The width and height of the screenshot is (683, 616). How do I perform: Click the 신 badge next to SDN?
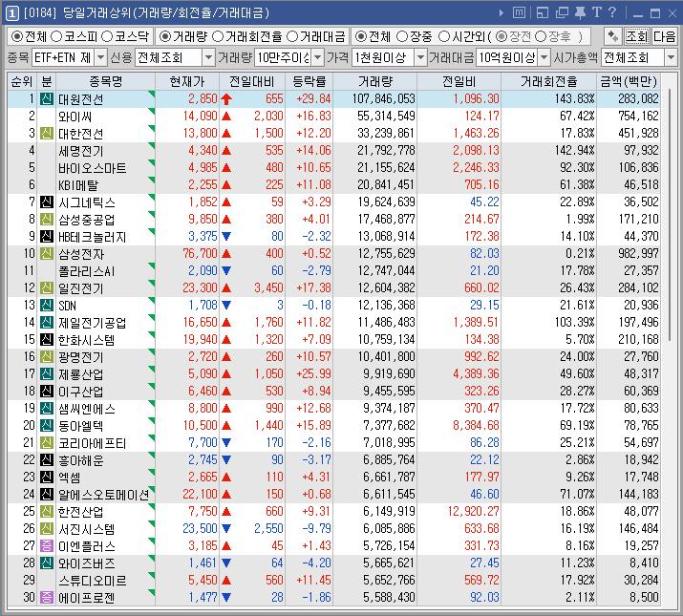click(x=47, y=305)
